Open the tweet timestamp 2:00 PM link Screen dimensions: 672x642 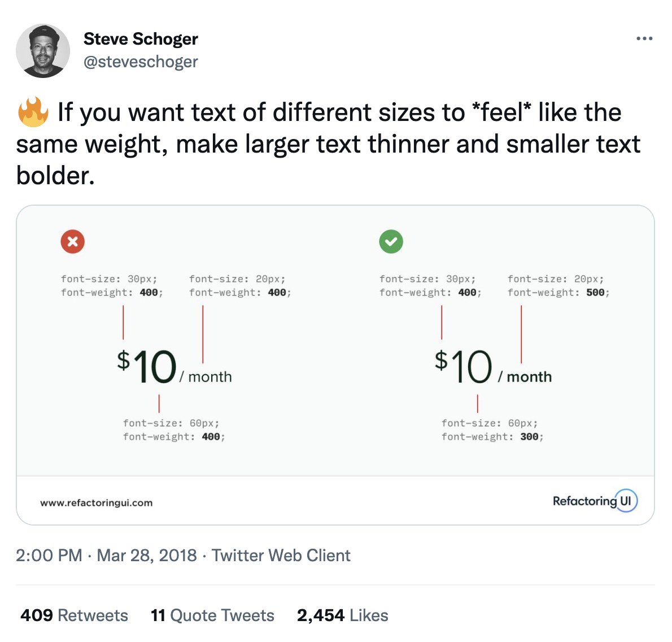click(x=48, y=556)
